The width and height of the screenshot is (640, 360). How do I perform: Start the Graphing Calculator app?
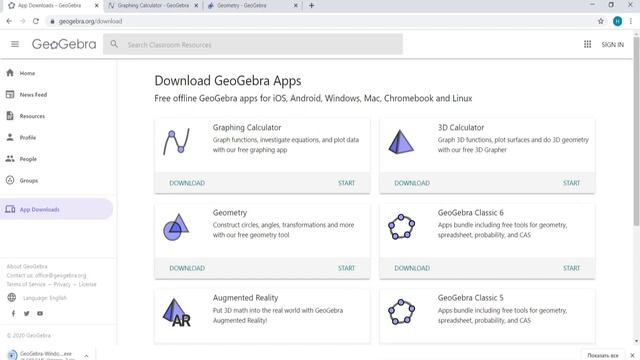pos(347,183)
